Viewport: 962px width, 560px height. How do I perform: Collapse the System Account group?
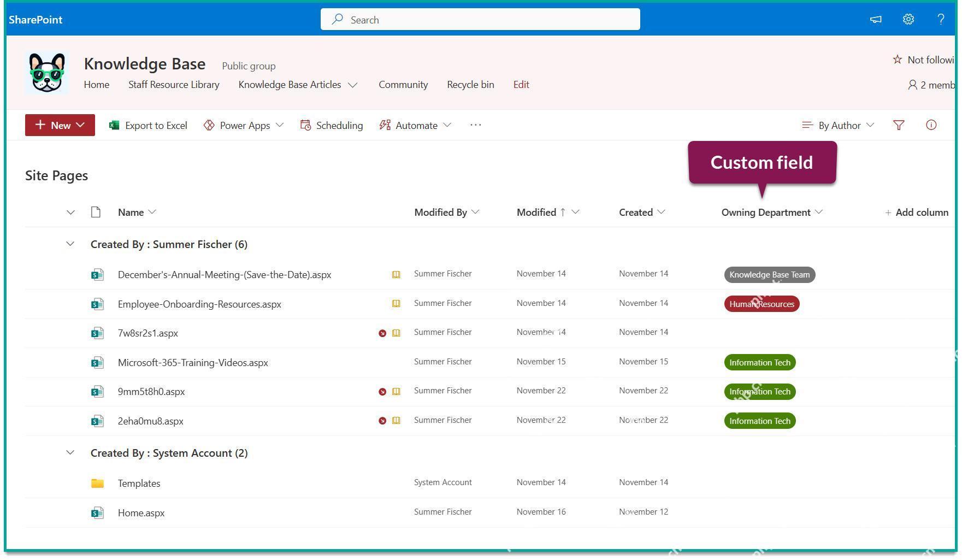coord(70,453)
